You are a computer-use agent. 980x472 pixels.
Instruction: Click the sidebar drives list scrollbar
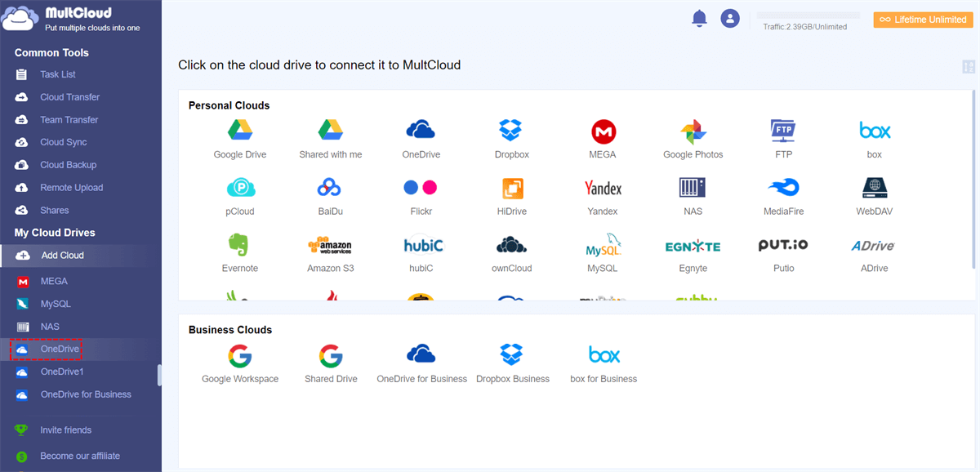point(159,375)
